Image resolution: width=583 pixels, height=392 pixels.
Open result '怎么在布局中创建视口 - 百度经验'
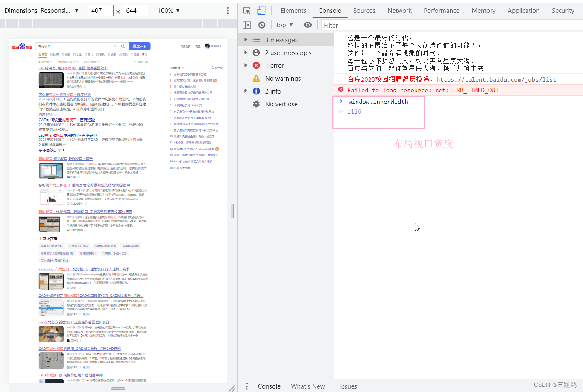(x=64, y=94)
